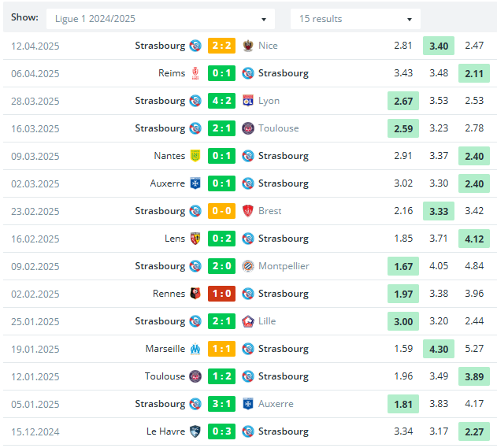Click the Lille club logo
This screenshot has width=497, height=448.
point(248,321)
